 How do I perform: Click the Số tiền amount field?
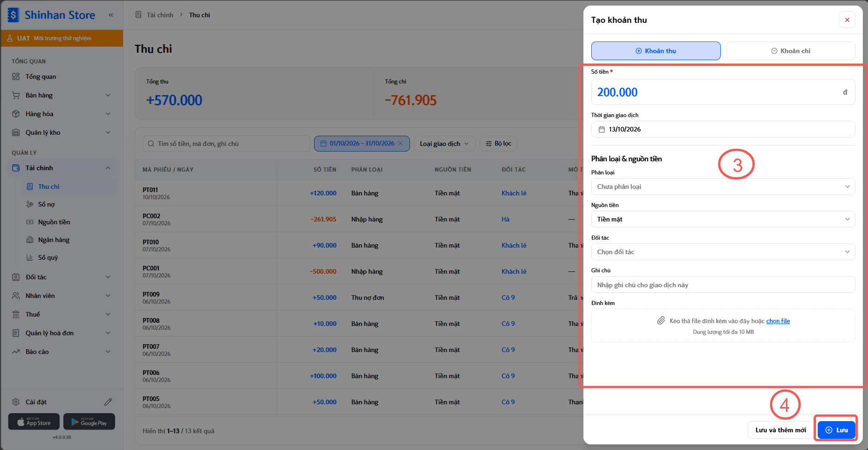click(723, 92)
